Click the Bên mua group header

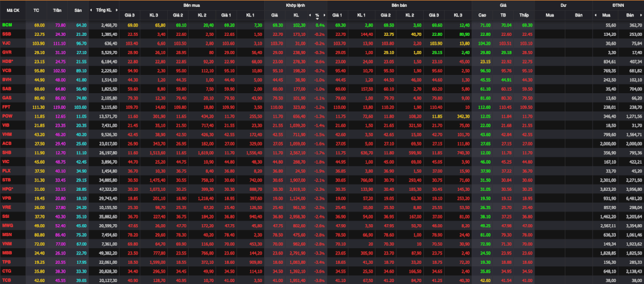click(191, 5)
